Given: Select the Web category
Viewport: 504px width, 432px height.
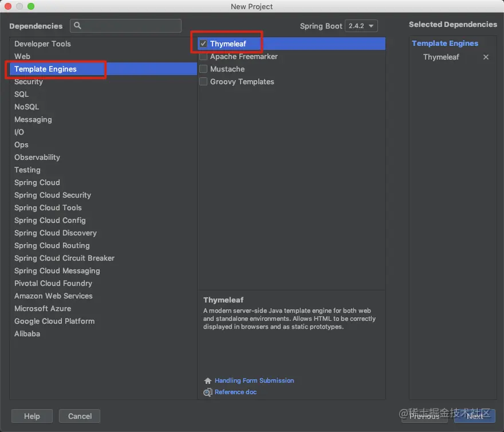Looking at the screenshot, I should pos(103,56).
